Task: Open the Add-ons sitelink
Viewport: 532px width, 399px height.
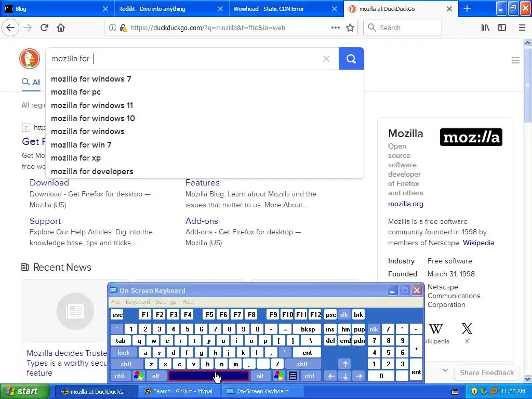Action: (202, 221)
